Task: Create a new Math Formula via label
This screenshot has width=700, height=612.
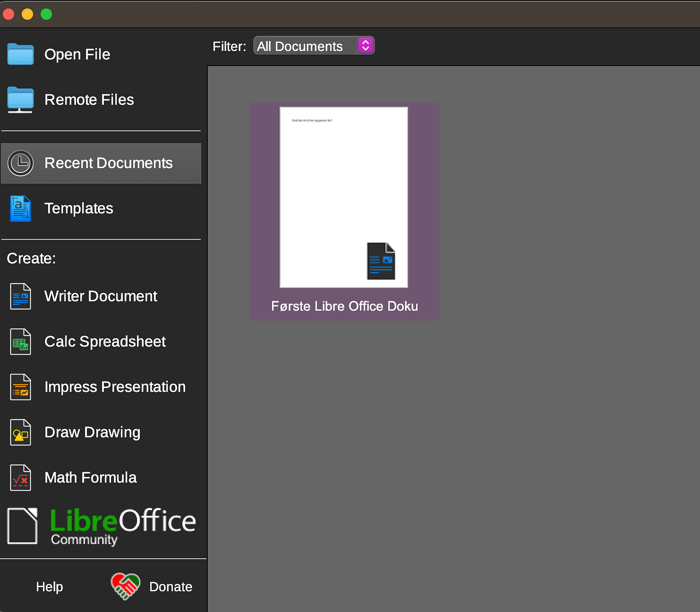Action: tap(90, 477)
